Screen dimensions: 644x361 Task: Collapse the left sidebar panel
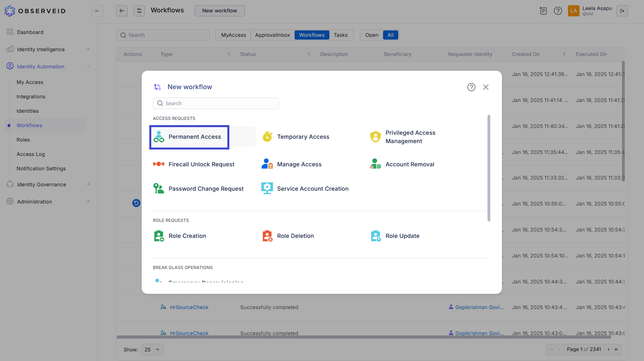(x=98, y=11)
